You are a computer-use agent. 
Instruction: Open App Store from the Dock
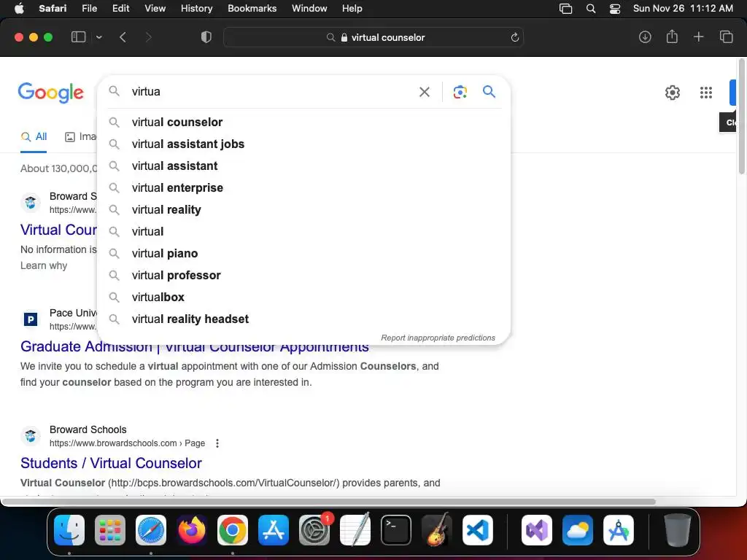pyautogui.click(x=274, y=530)
